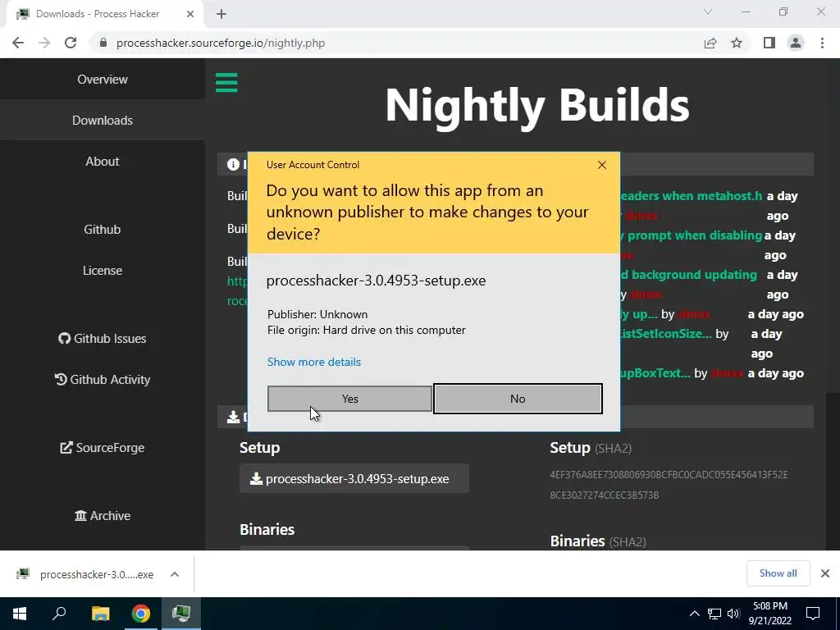Go to Overview in sidebar
Screen dimensions: 840x630
tap(103, 80)
